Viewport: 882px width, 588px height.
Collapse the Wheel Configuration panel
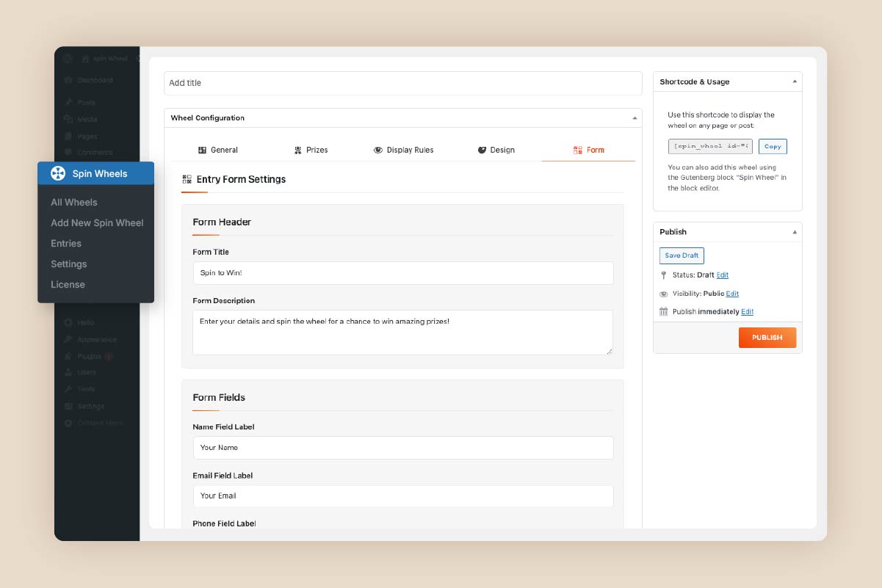[x=635, y=117]
